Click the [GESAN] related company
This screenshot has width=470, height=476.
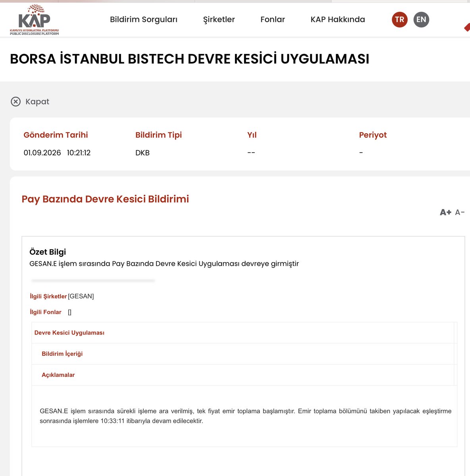(x=81, y=296)
